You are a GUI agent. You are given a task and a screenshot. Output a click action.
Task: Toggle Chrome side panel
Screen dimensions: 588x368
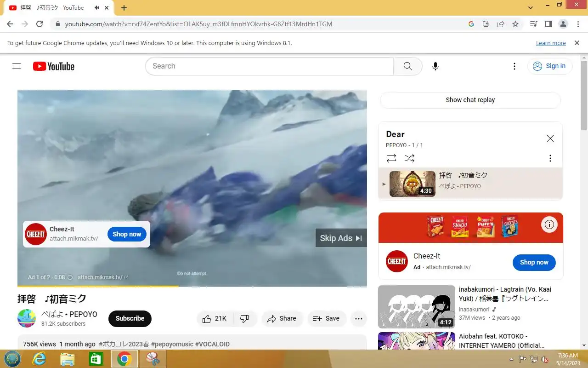[548, 24]
